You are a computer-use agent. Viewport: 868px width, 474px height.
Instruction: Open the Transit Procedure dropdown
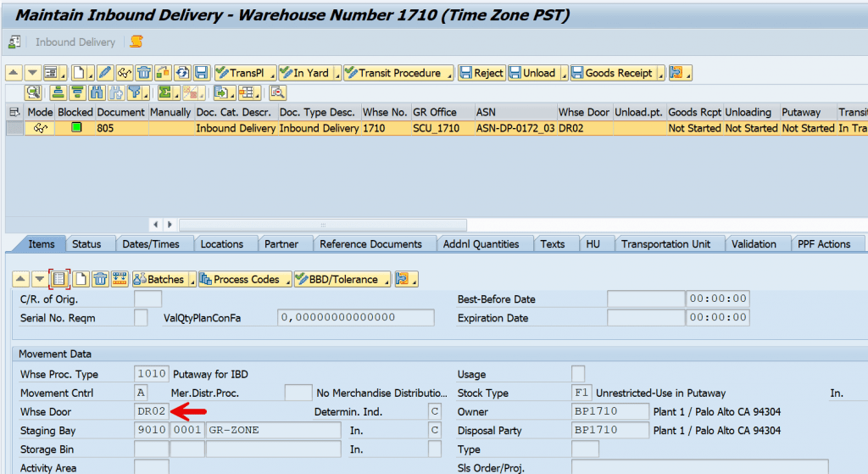[x=449, y=75]
